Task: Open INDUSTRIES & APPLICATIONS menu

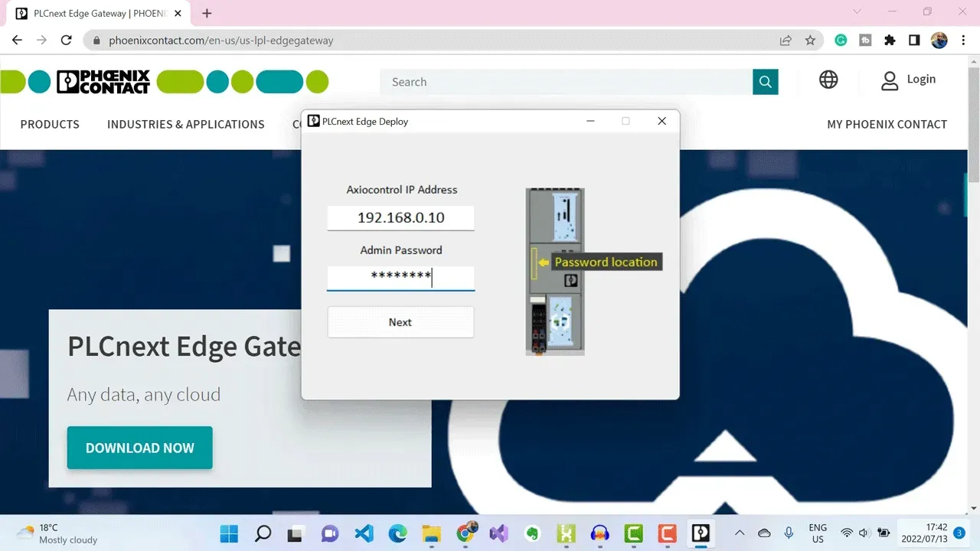Action: pyautogui.click(x=186, y=124)
